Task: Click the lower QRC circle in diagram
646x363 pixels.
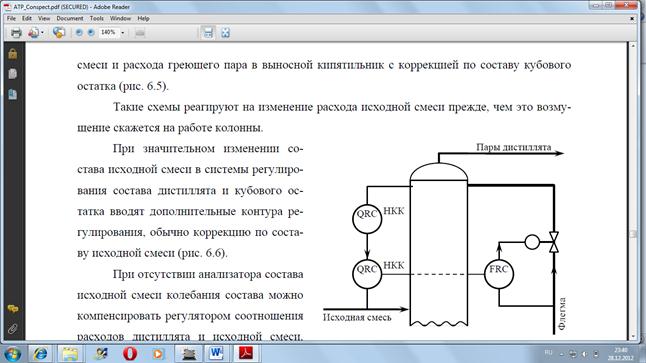Action: pos(367,274)
